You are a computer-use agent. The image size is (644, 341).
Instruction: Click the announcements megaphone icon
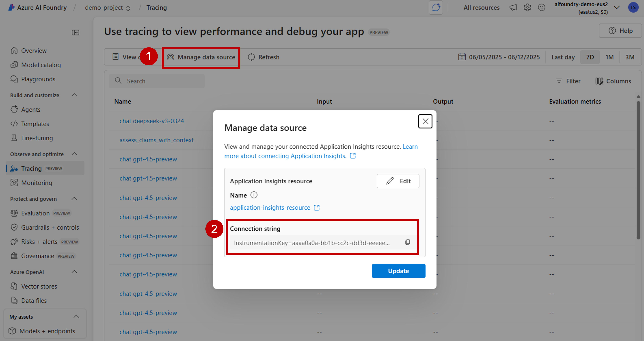point(513,8)
